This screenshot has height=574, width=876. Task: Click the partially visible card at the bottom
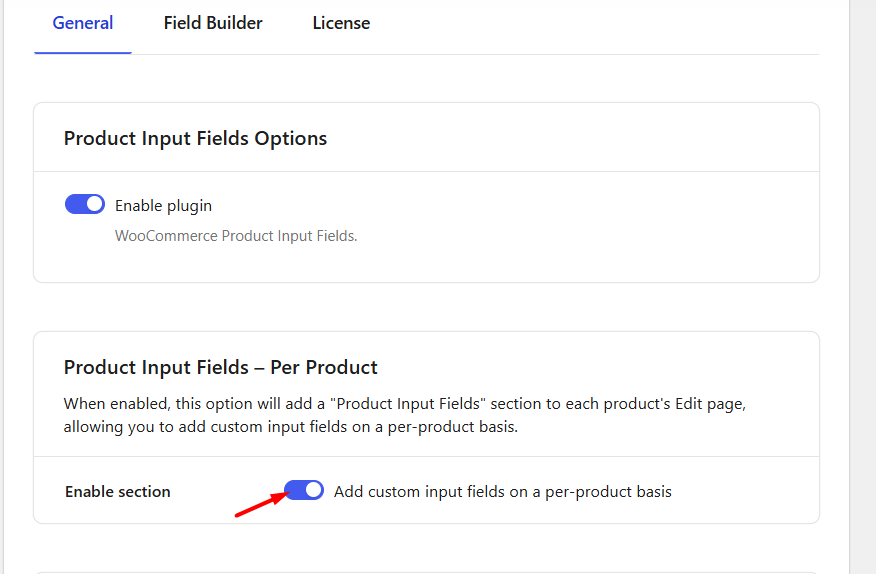point(426,569)
